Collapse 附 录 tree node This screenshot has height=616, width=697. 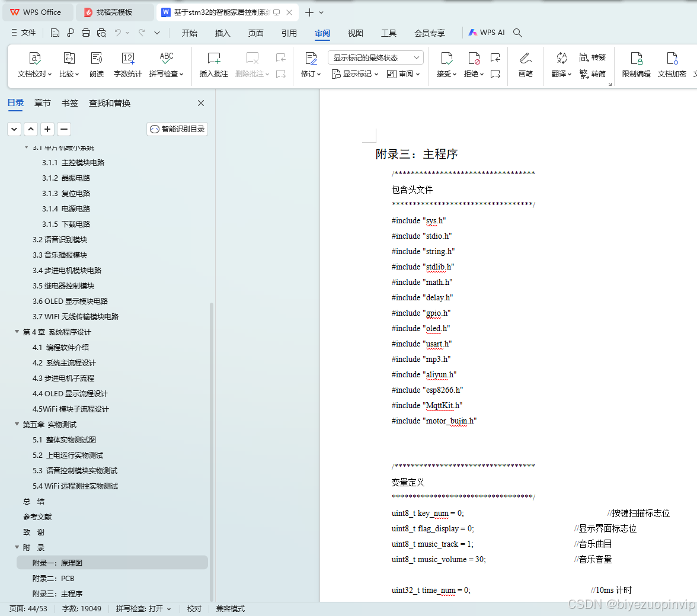[17, 547]
